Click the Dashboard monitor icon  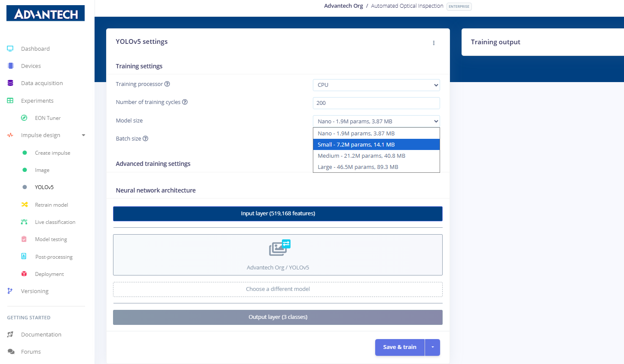click(10, 49)
